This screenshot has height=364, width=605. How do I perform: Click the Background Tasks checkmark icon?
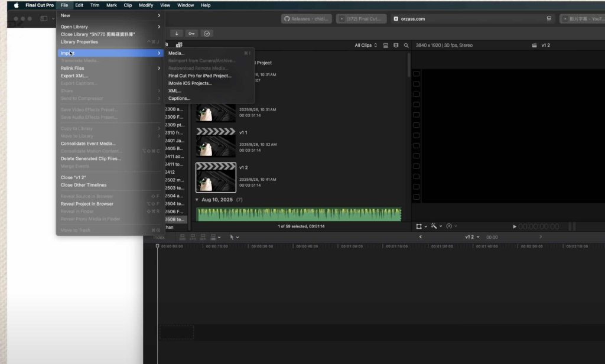(206, 33)
